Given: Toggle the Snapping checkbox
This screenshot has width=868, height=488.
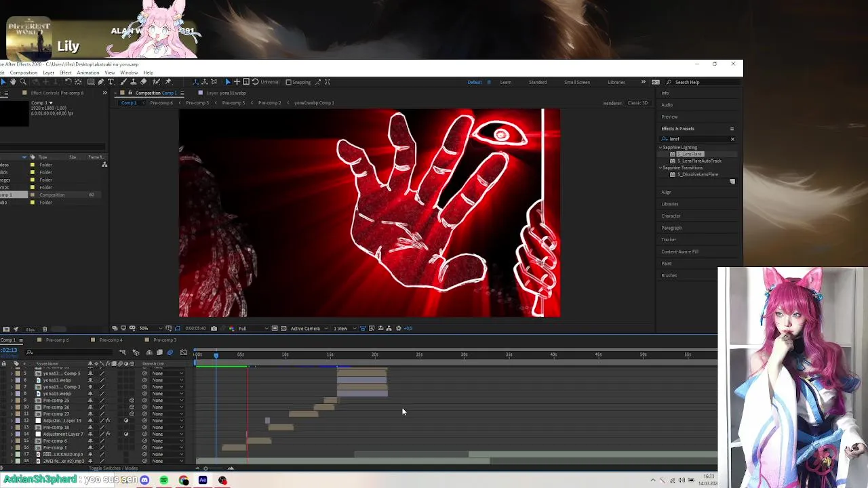Looking at the screenshot, I should point(288,82).
